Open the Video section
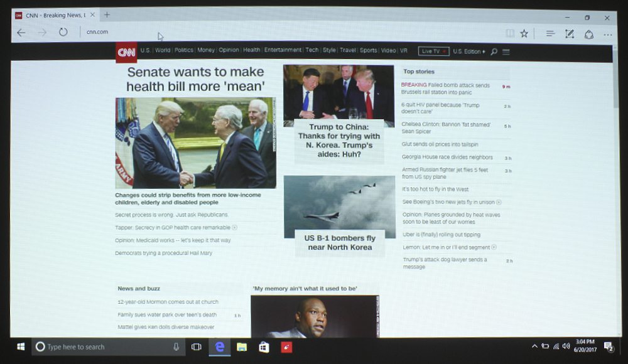The width and height of the screenshot is (628, 364). (x=388, y=50)
